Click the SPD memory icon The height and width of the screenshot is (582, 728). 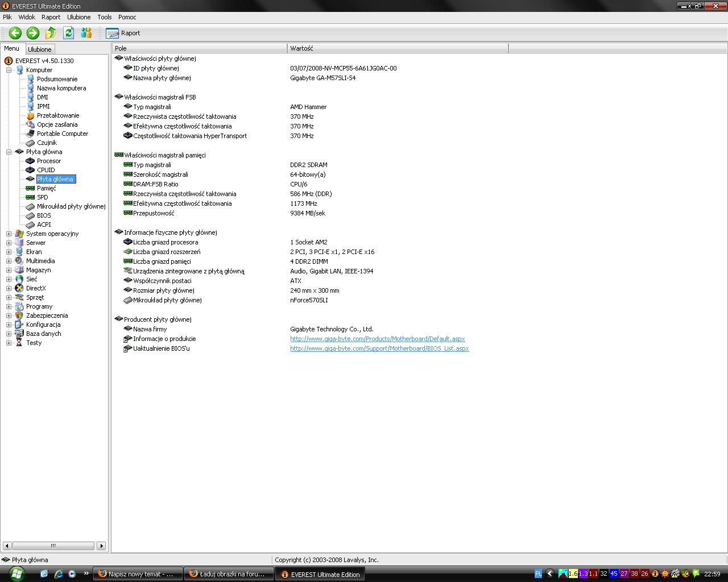pos(30,197)
